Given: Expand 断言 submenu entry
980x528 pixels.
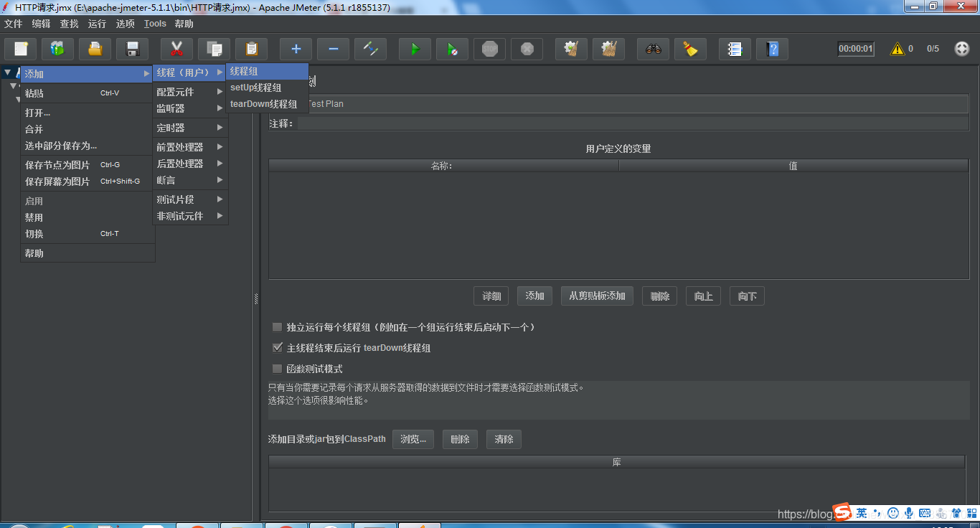Looking at the screenshot, I should point(190,180).
